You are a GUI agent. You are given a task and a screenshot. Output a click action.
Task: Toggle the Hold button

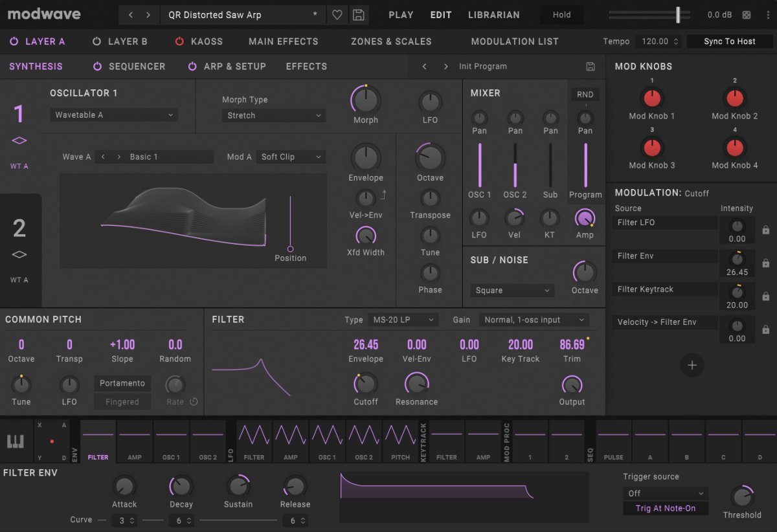(562, 15)
